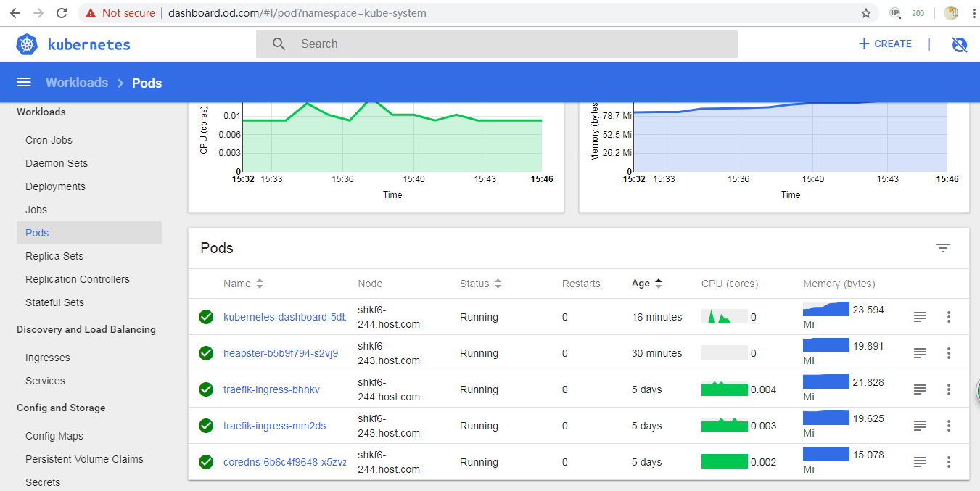Click the CREATE button

click(885, 44)
